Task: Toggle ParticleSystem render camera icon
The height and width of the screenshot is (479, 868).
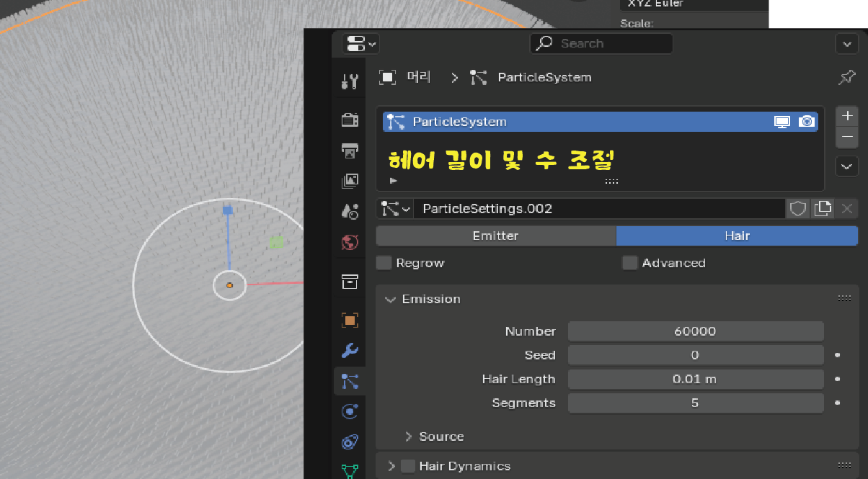Action: coord(807,122)
